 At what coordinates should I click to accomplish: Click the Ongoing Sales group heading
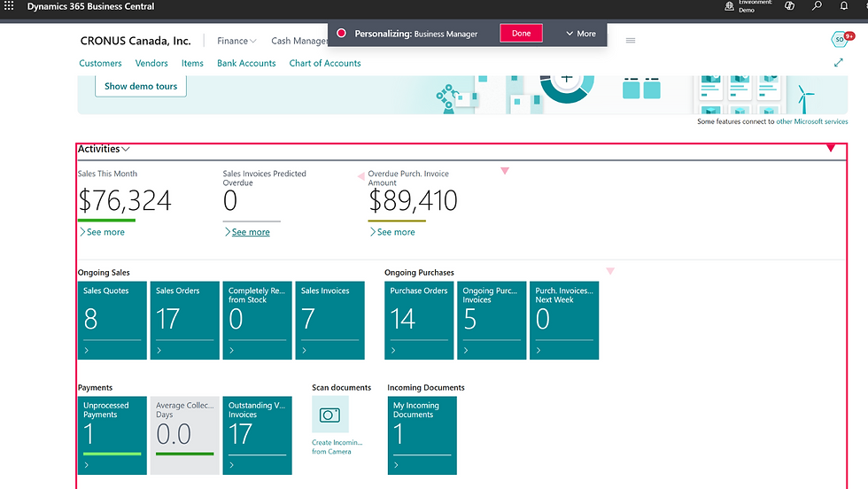coord(104,273)
